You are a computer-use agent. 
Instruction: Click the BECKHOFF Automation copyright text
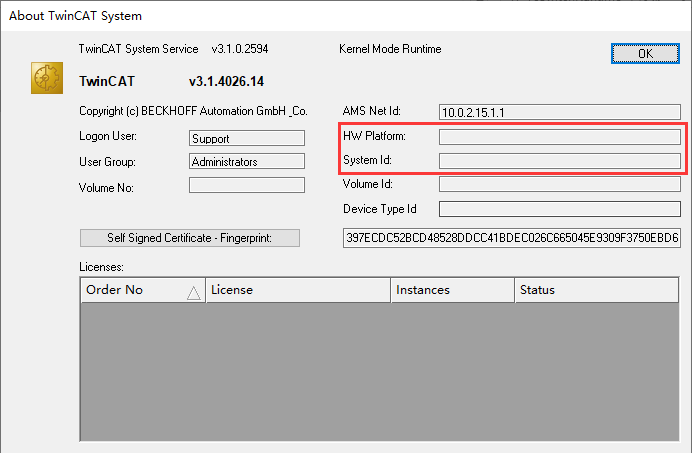coord(193,111)
